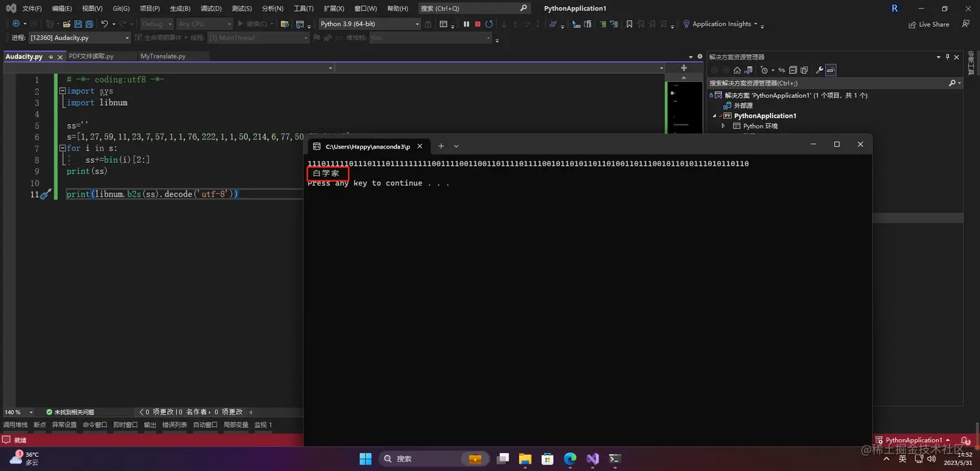Screen dimensions: 980x471
Task: Collapse the for loop on line 7
Action: 62,148
